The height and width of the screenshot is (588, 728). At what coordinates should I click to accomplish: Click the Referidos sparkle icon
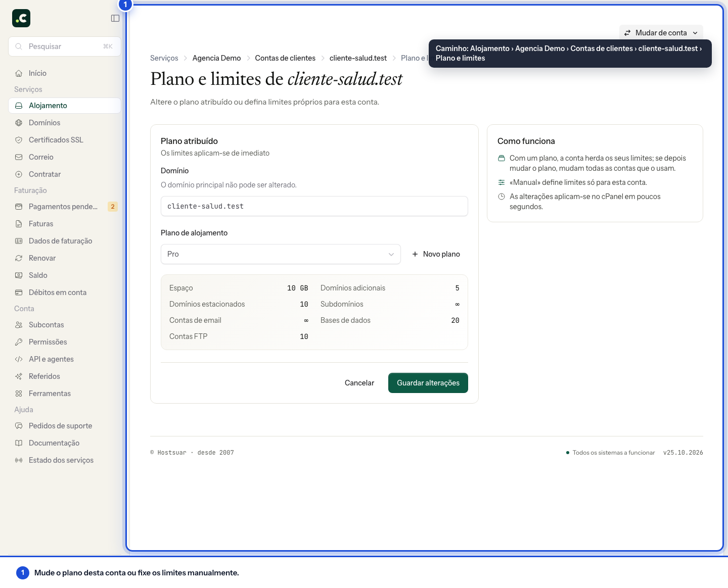[x=19, y=376]
